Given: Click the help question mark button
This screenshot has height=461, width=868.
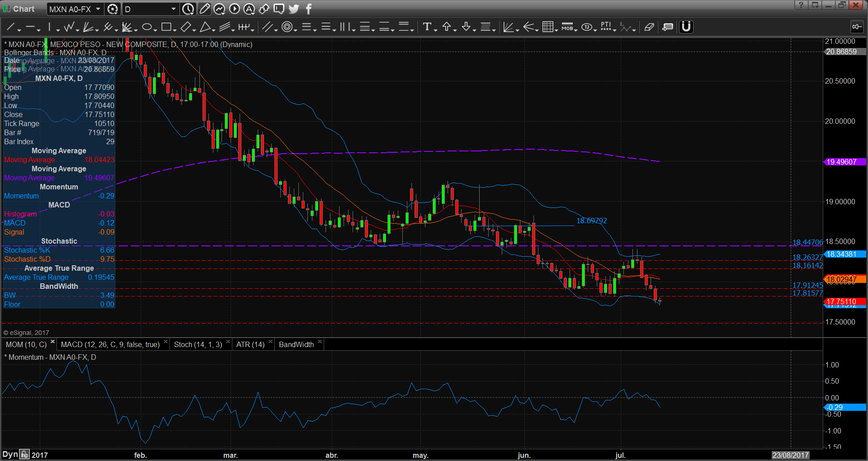Looking at the screenshot, I should click(x=801, y=5).
